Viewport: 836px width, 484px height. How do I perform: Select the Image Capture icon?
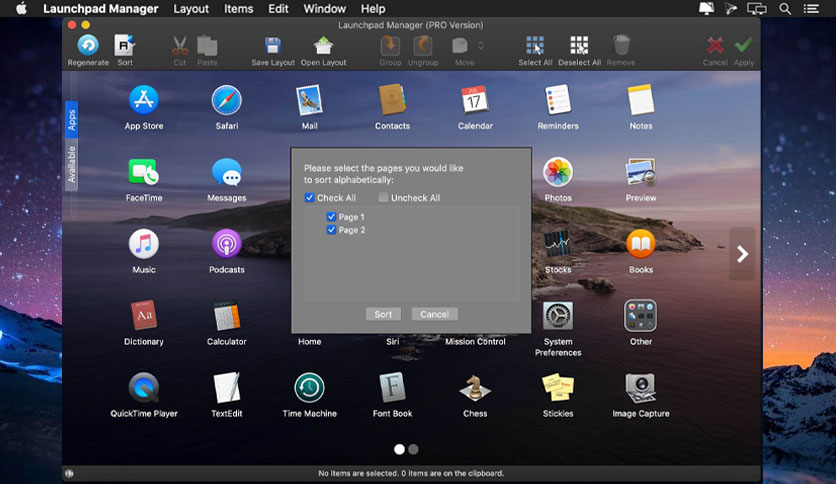coord(641,388)
